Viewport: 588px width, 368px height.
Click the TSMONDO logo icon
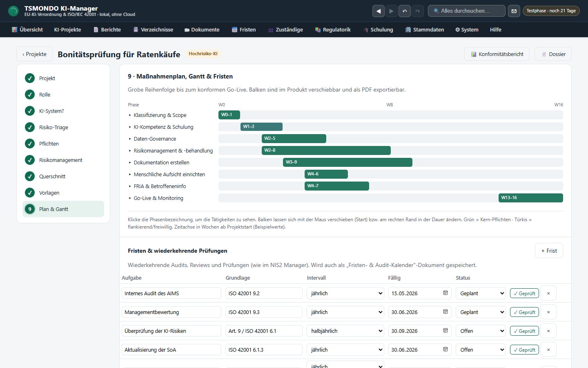13,11
